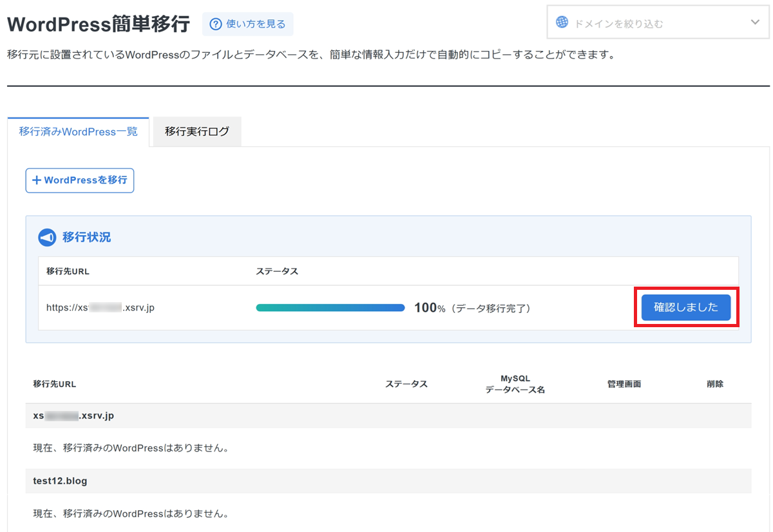Start a new migration with WordPressを移行
Viewport: 773px width, 532px height.
tap(80, 180)
